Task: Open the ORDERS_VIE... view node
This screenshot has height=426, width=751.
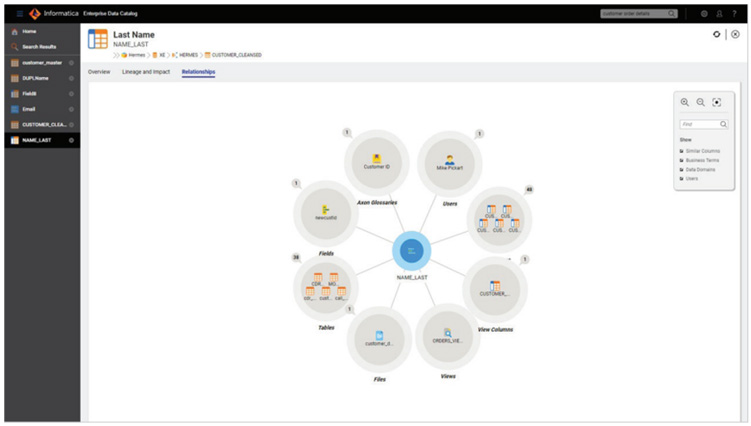Action: point(448,335)
